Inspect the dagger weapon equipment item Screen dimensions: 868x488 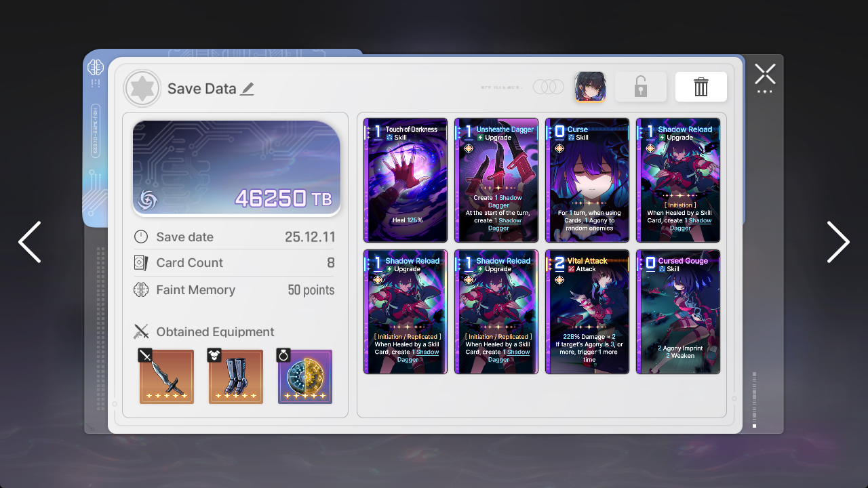click(x=167, y=377)
